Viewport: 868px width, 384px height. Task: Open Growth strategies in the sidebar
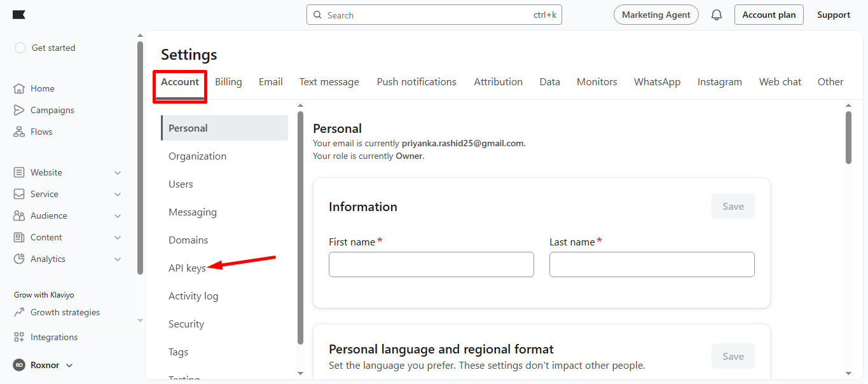65,312
